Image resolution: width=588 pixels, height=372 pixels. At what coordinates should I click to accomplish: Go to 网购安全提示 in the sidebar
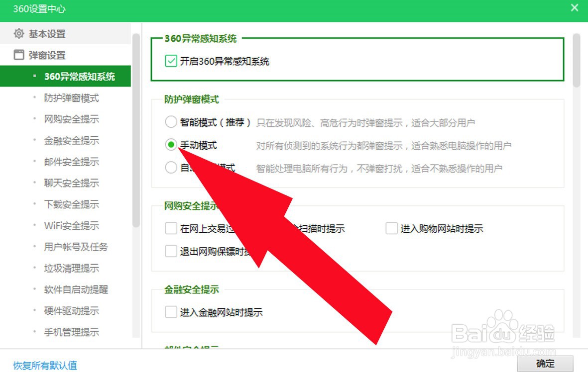pos(71,119)
